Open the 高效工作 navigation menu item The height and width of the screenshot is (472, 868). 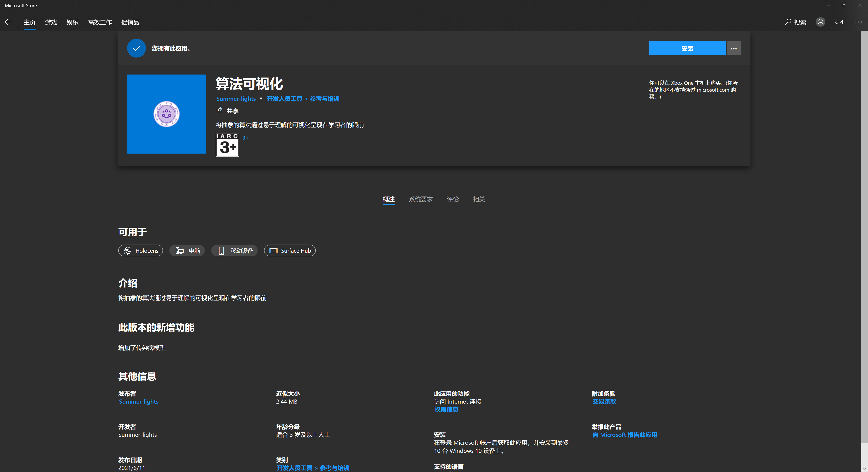[x=100, y=22]
